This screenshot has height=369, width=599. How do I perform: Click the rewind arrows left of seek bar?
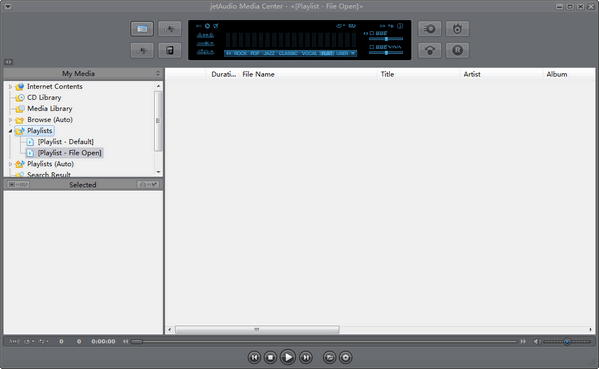click(125, 341)
